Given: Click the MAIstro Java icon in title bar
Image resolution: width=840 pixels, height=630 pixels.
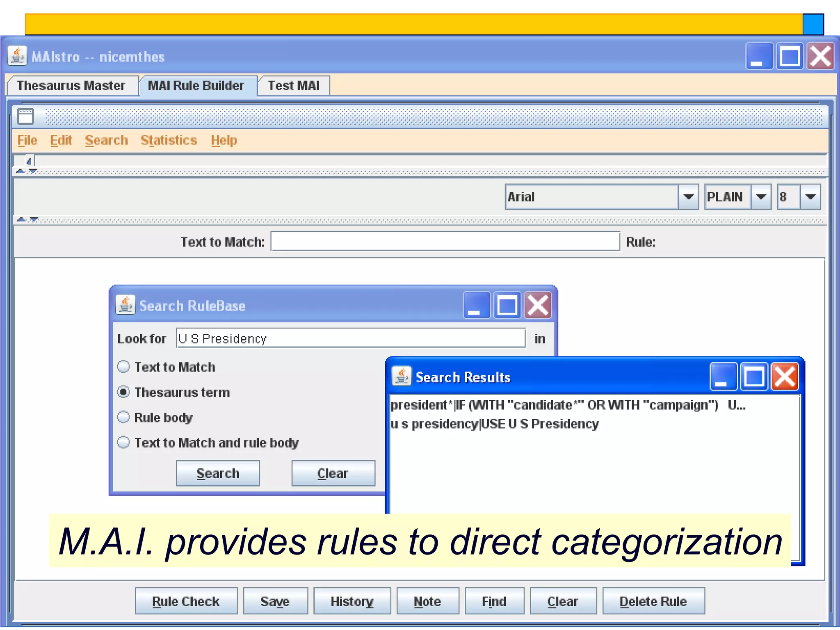Looking at the screenshot, I should pyautogui.click(x=17, y=56).
